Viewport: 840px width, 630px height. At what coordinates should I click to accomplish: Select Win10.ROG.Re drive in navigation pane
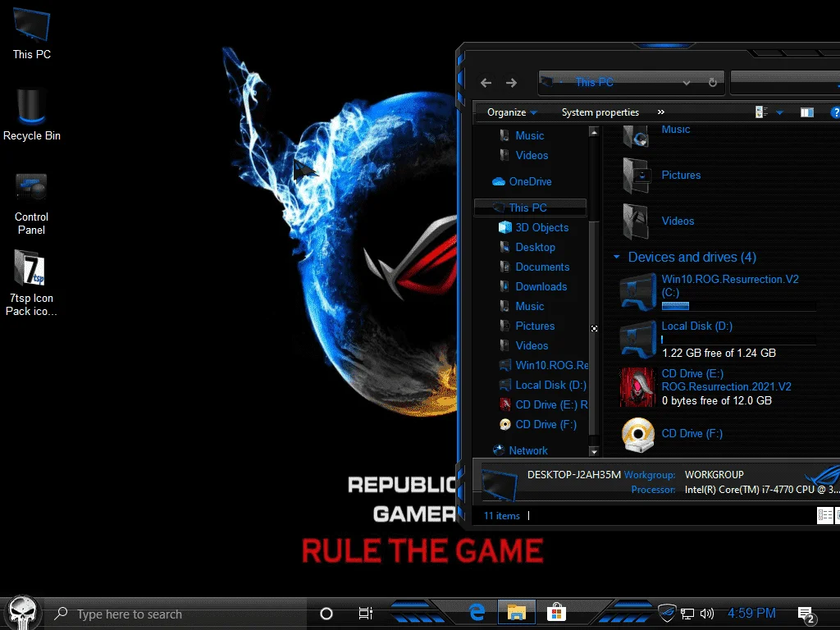(543, 365)
